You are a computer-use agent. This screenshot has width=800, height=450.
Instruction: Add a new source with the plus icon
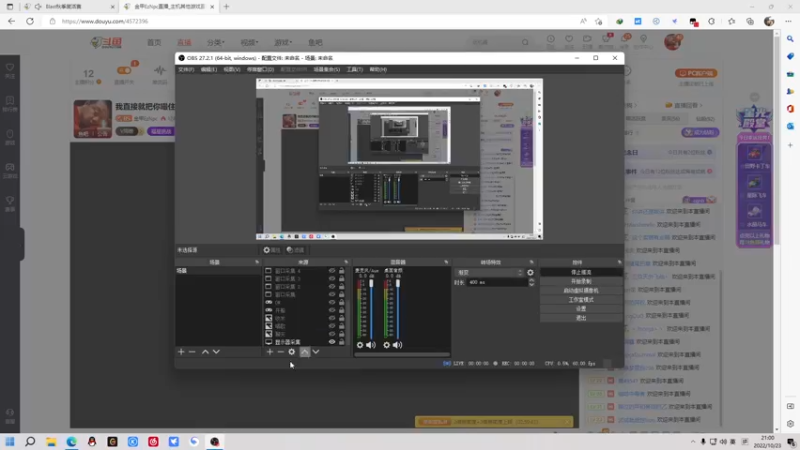point(269,352)
